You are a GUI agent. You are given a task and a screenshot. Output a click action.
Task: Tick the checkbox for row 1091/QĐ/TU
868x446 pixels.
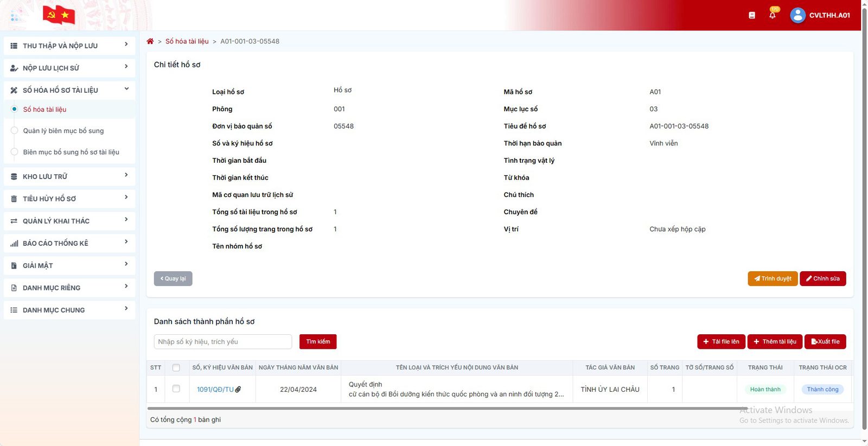pyautogui.click(x=176, y=389)
